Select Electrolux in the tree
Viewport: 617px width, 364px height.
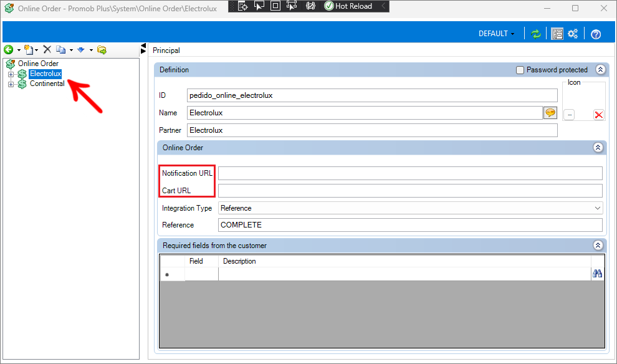point(45,74)
